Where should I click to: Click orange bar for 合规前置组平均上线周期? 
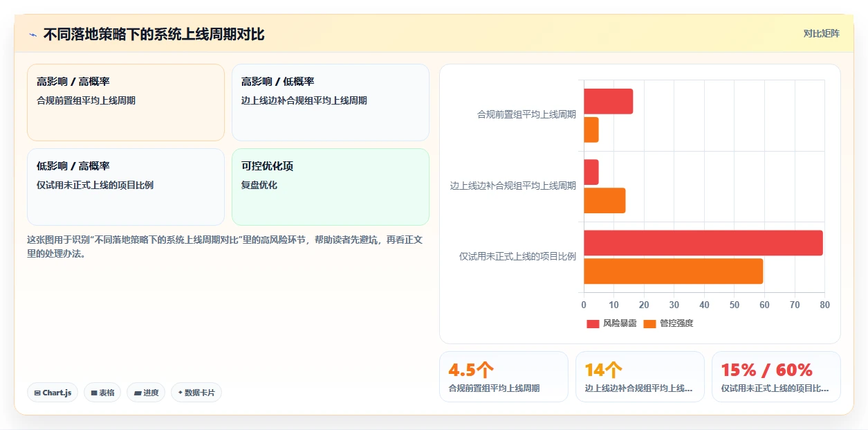pyautogui.click(x=591, y=129)
